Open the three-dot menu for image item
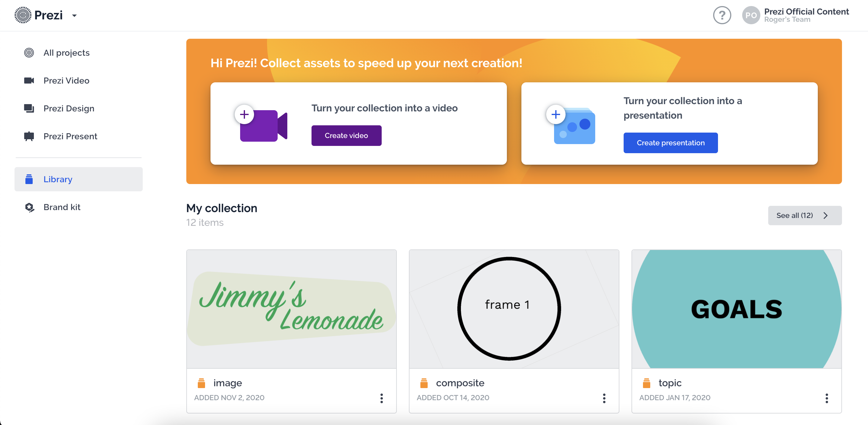 tap(381, 398)
